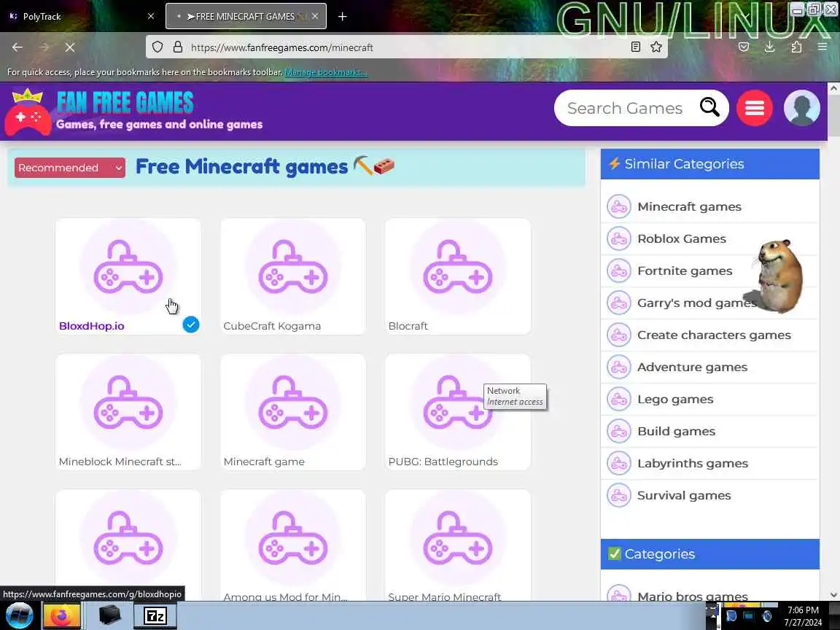Click the Similar Categories header
The width and height of the screenshot is (840, 630).
(709, 164)
